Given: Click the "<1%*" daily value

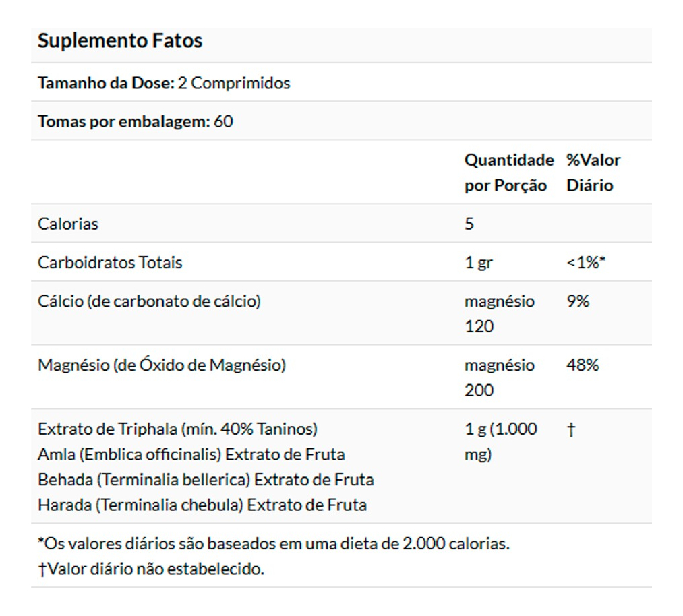Looking at the screenshot, I should click(x=586, y=263).
